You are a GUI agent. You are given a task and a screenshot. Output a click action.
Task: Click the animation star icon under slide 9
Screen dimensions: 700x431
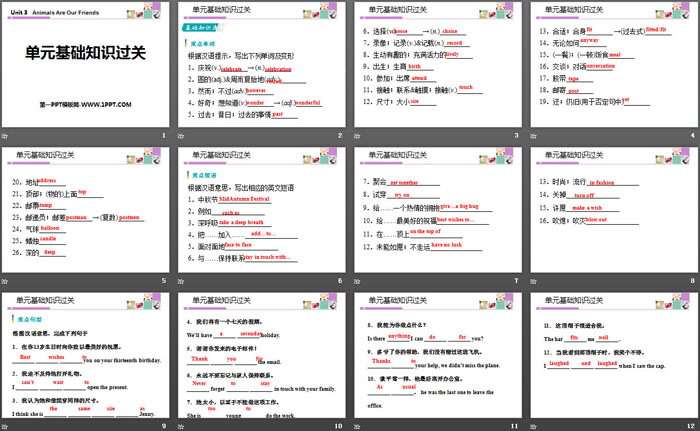pos(5,427)
